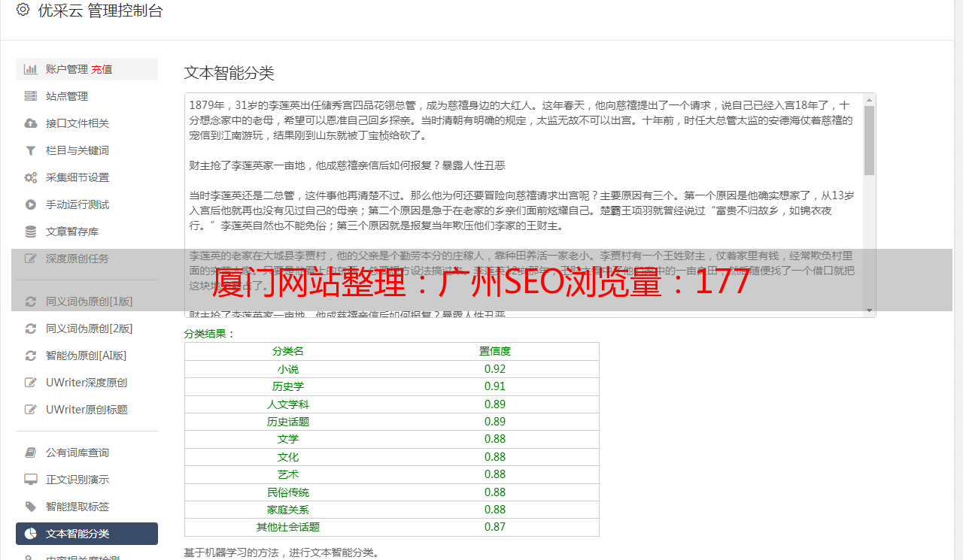Click the 人文学科 category cell
The width and height of the screenshot is (963, 560).
(x=288, y=404)
